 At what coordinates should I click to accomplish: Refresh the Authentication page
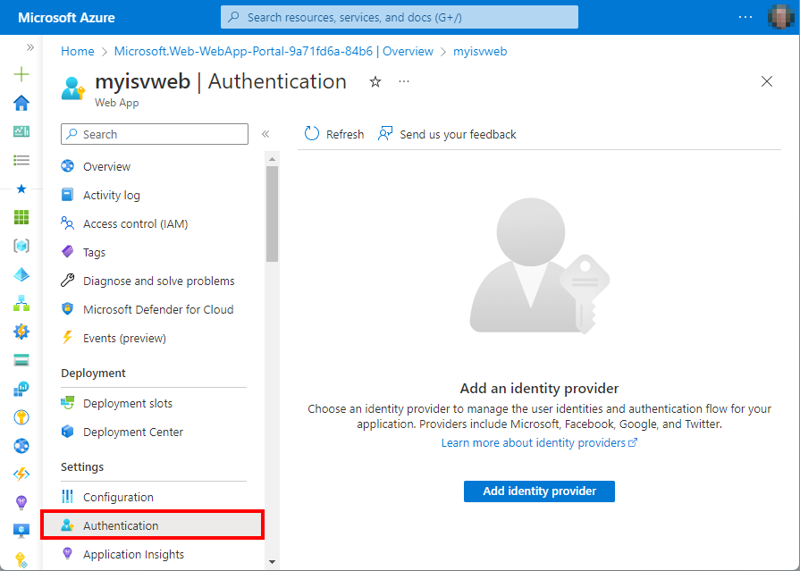(334, 134)
